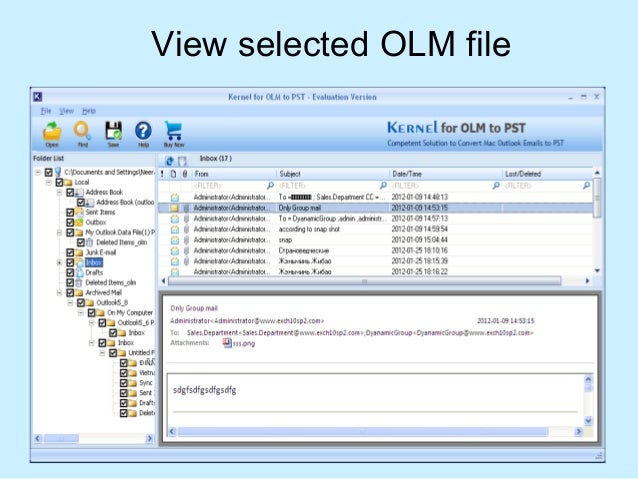This screenshot has height=479, width=638.
Task: Click the folder list horizontal scrollbar thumb
Action: coord(61,438)
